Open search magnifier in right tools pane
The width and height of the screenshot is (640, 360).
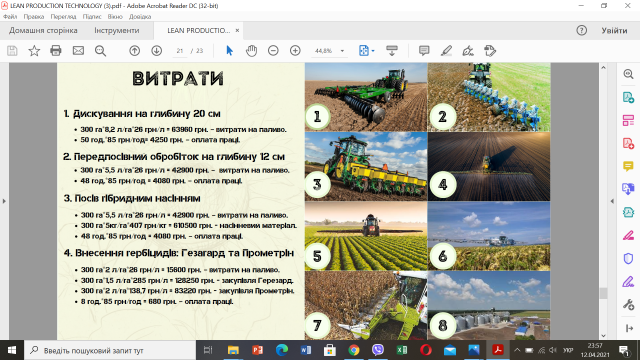pos(628,74)
